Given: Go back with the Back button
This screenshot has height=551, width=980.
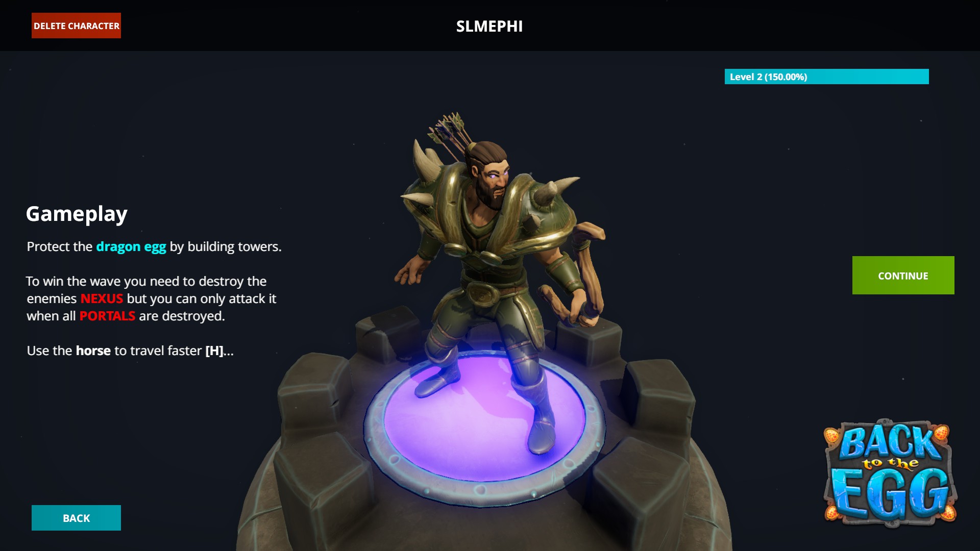Looking at the screenshot, I should point(76,518).
